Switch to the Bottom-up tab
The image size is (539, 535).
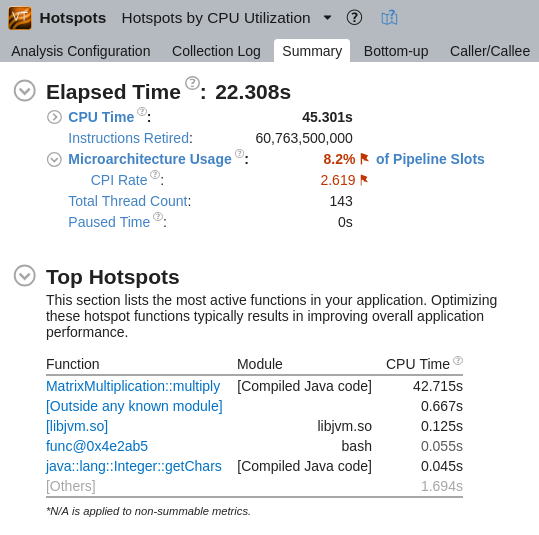pyautogui.click(x=396, y=51)
